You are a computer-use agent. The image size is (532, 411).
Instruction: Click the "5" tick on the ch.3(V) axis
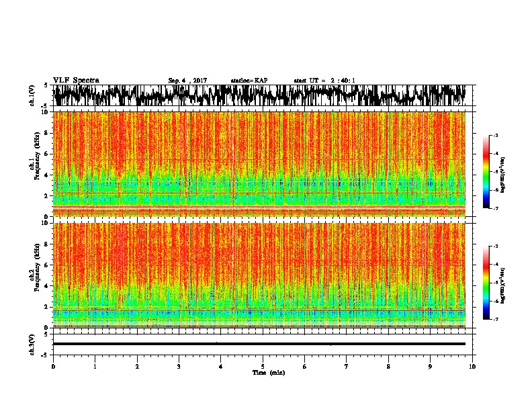pos(46,334)
